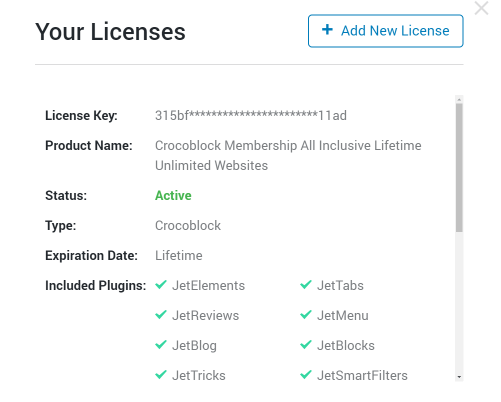Click the checkmark next to JetReviews

click(x=161, y=315)
